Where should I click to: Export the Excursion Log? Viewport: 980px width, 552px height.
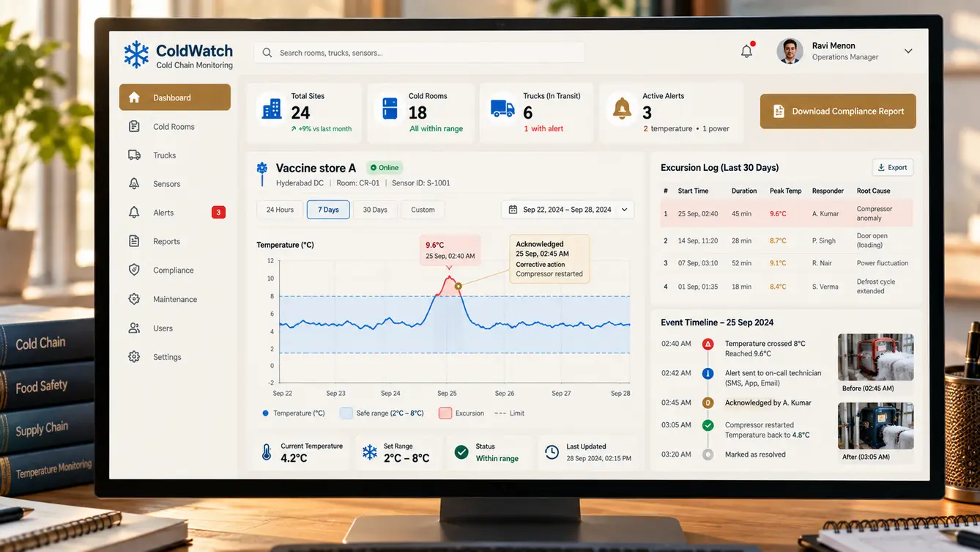coord(892,167)
